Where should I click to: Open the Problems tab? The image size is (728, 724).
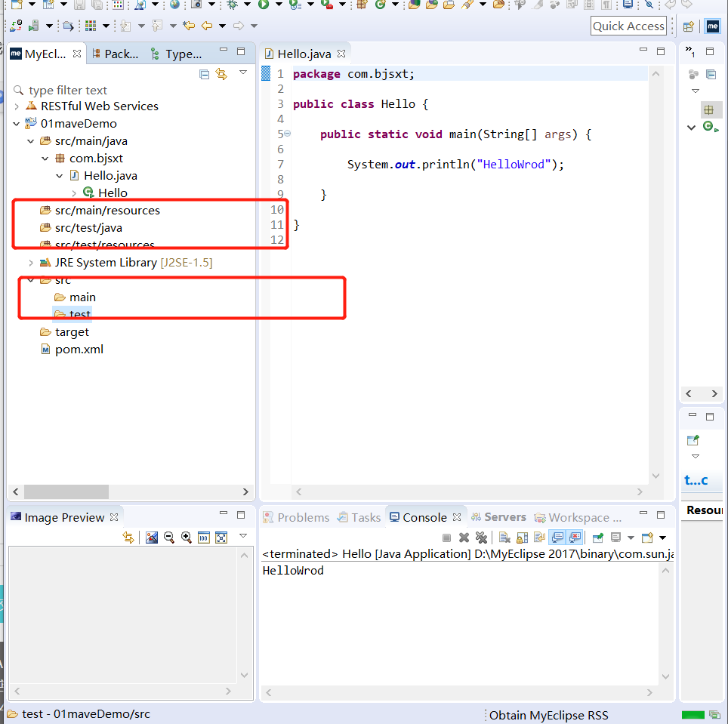click(296, 517)
